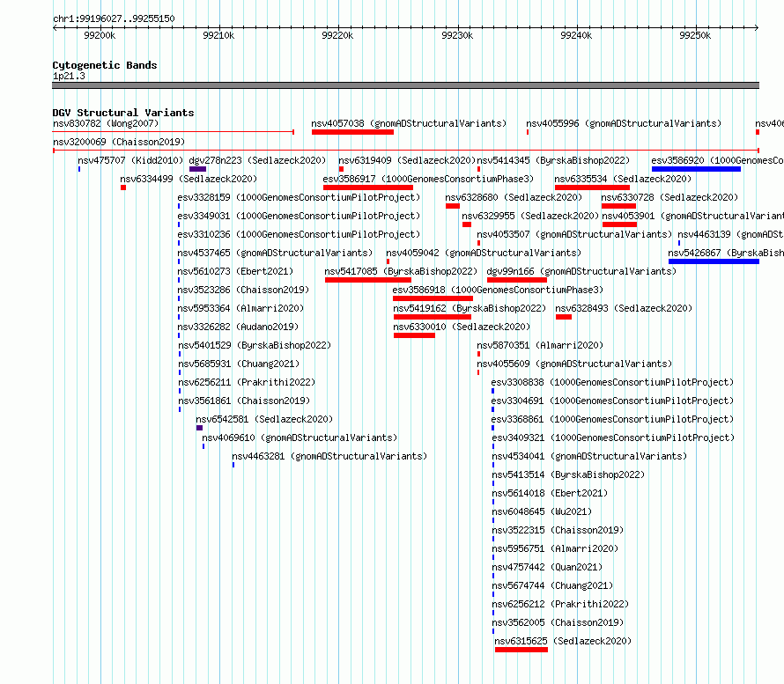The width and height of the screenshot is (784, 684).
Task: Open nsv6256212 (Prakrithi2022) label
Action: point(560,604)
